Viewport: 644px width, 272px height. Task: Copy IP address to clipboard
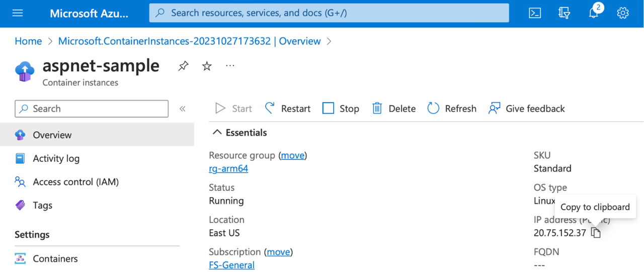point(596,233)
